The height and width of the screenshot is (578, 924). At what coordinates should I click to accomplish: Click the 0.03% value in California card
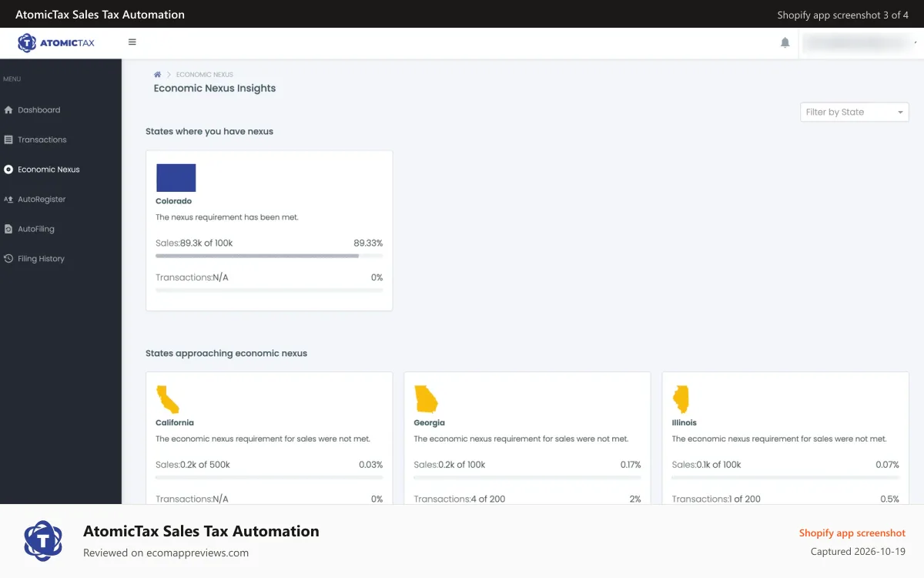370,465
